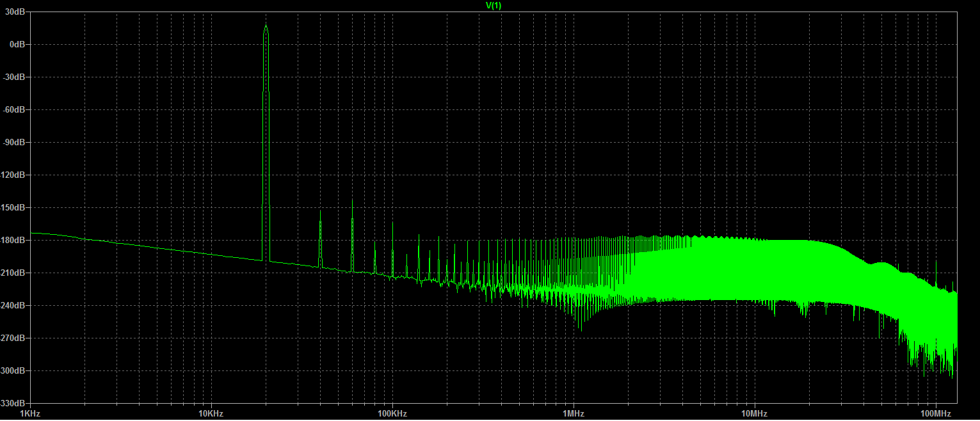This screenshot has height=421, width=980.
Task: Click the 1KHz frequency axis label
Action: tap(30, 414)
